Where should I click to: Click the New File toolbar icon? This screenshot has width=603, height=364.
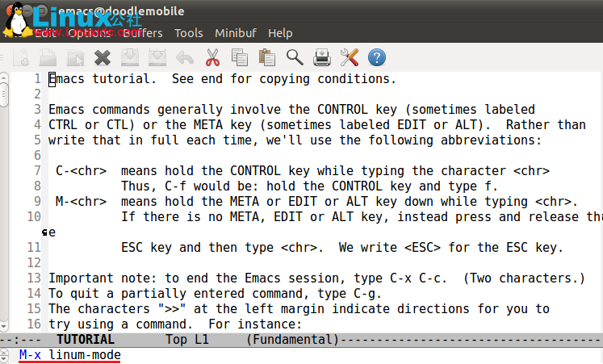[21, 57]
